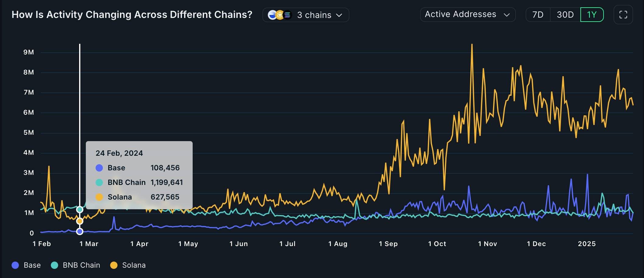Viewport: 644px width, 278px height.
Task: Click the purple Base dot inside the tooltip
Action: click(99, 168)
